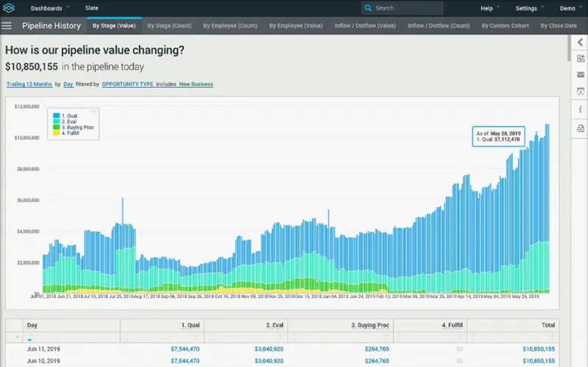This screenshot has width=588, height=367.
Task: Open the Dashboards dropdown menu
Action: (x=49, y=8)
